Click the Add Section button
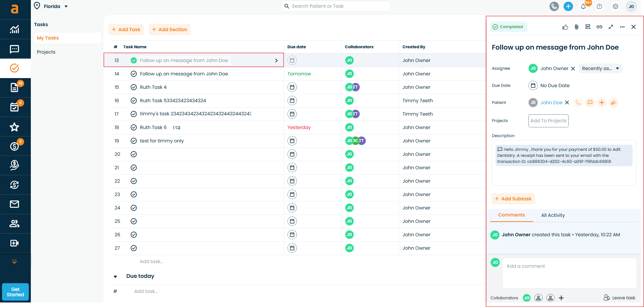 click(x=170, y=29)
